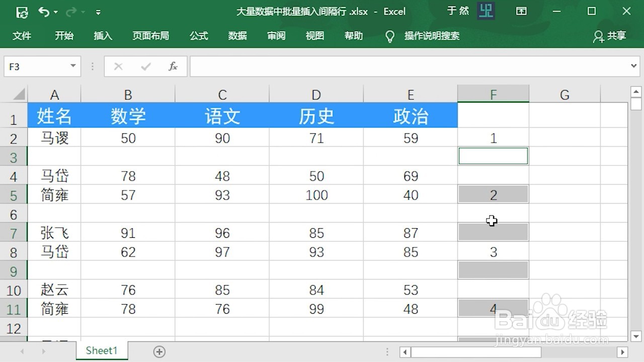Viewport: 644px width, 362px height.
Task: Click the Insert Function fx icon
Action: tap(173, 66)
